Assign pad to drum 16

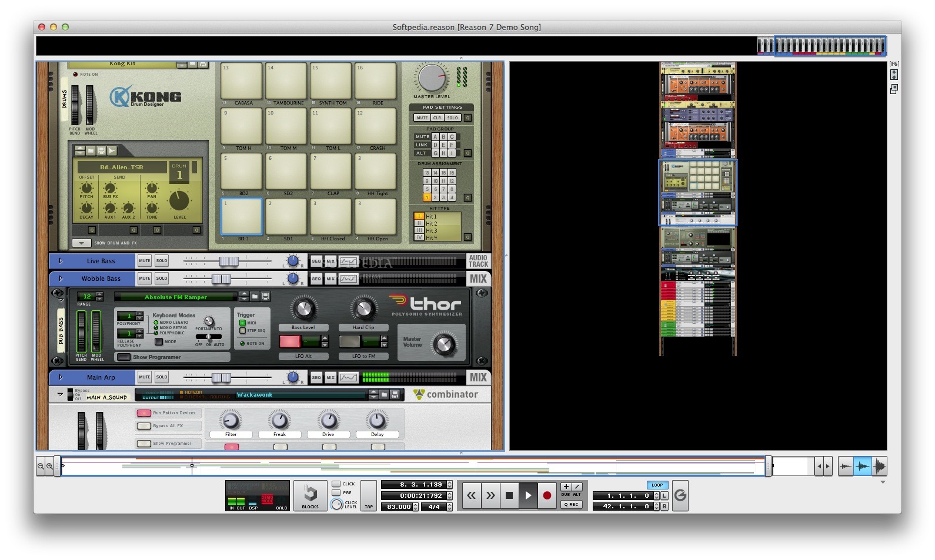point(452,173)
